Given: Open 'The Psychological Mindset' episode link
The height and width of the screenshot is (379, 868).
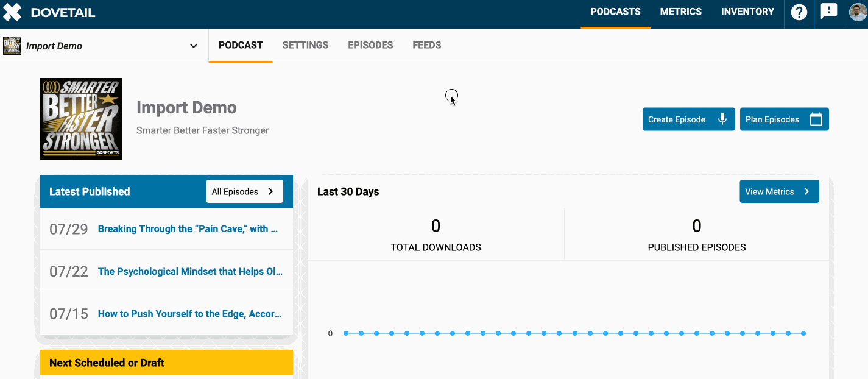Looking at the screenshot, I should tap(190, 272).
